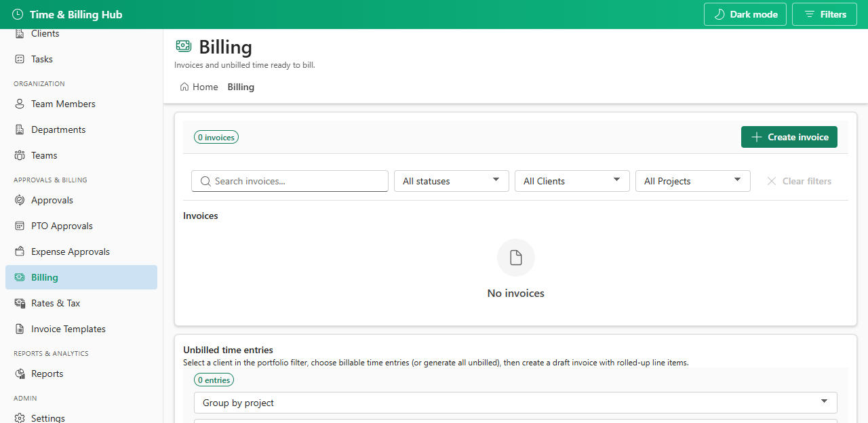
Task: Click the Billing breadcrumb item
Action: point(241,87)
